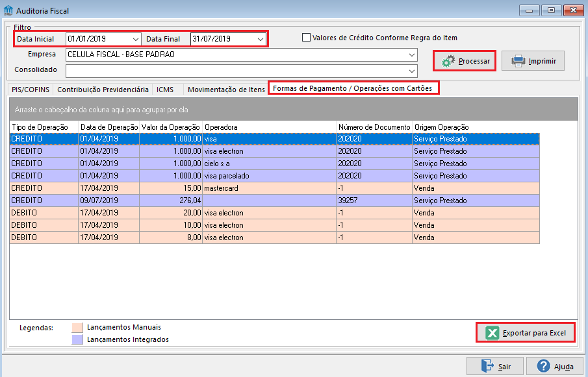
Task: Open the Data Inicial date dropdown arrow
Action: click(135, 39)
